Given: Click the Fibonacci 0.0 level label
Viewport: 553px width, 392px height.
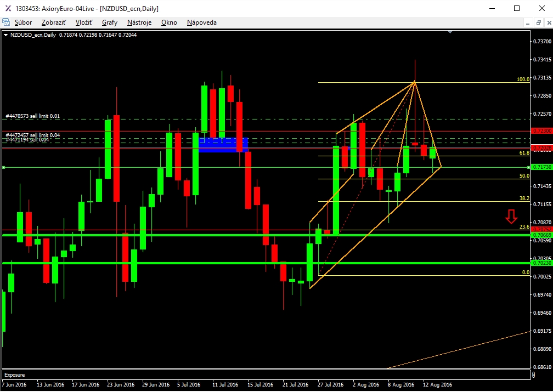Looking at the screenshot, I should click(x=526, y=272).
